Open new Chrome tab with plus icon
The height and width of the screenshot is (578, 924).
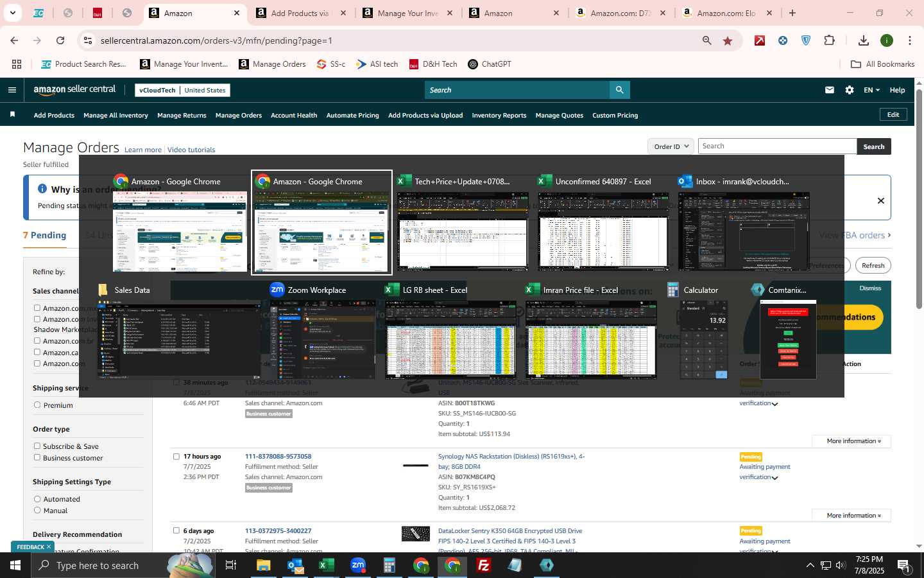pyautogui.click(x=792, y=13)
